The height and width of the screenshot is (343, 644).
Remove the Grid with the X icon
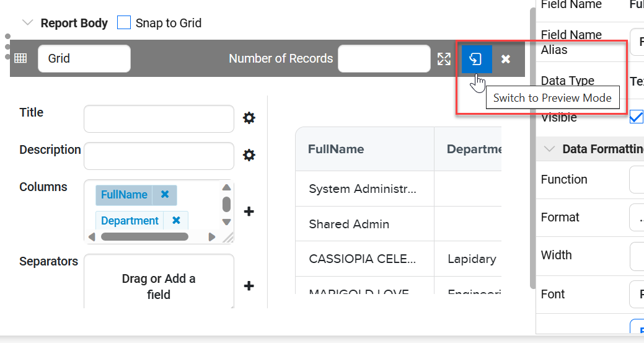(x=506, y=59)
